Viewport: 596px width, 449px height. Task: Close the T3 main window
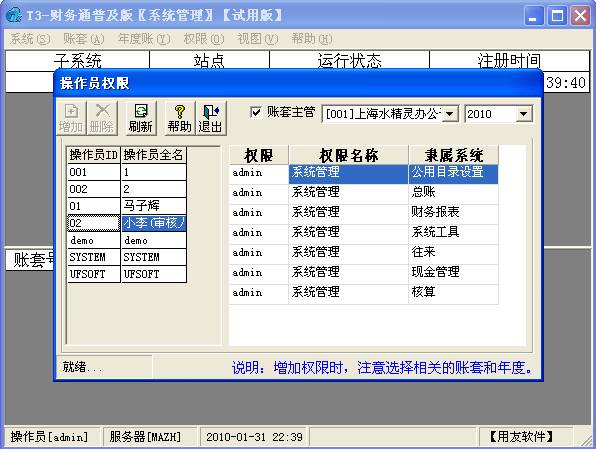[x=580, y=16]
